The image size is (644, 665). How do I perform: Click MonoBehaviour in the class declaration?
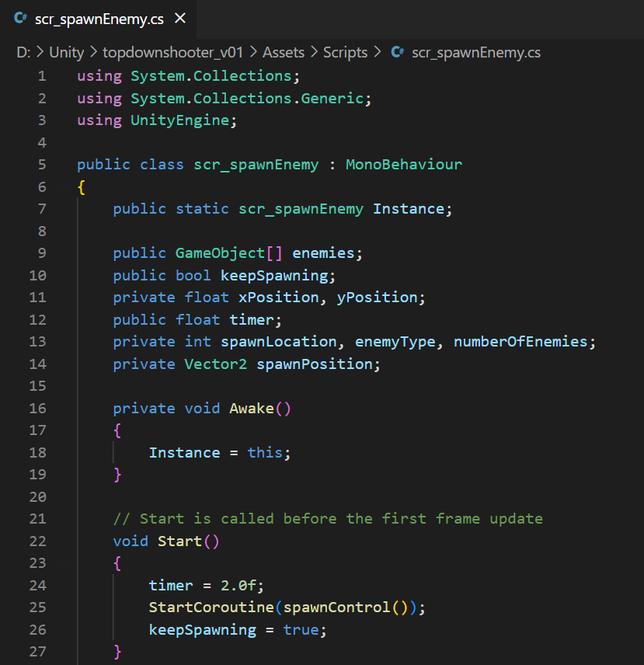point(403,165)
